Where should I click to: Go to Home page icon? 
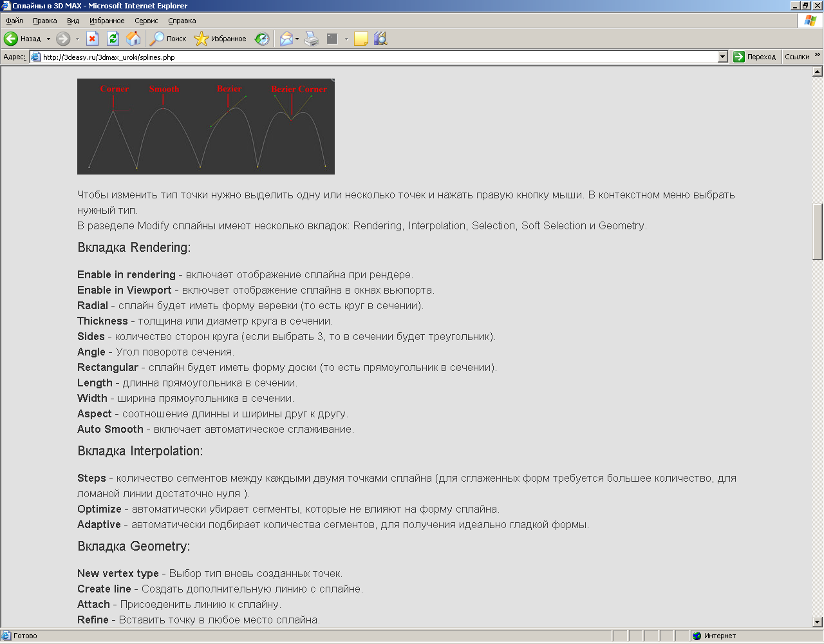point(133,39)
